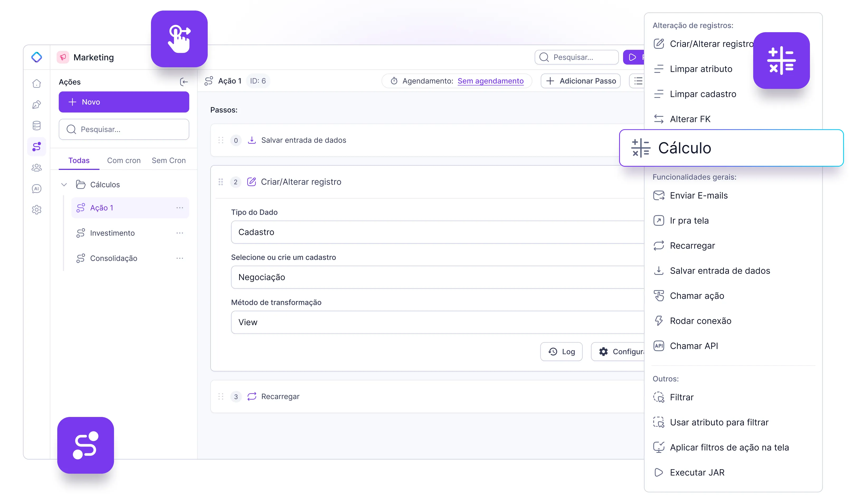Image resolution: width=854 pixels, height=504 pixels.
Task: Click the large purple flow tile
Action: 86,445
